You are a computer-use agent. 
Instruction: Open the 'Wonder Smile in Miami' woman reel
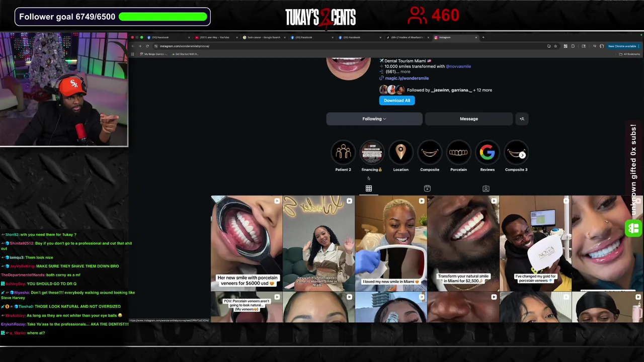pos(318,244)
